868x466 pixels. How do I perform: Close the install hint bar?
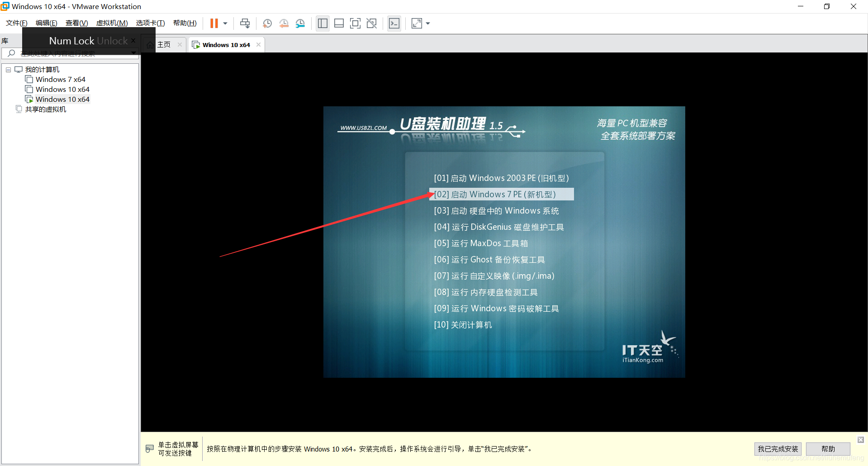point(861,440)
